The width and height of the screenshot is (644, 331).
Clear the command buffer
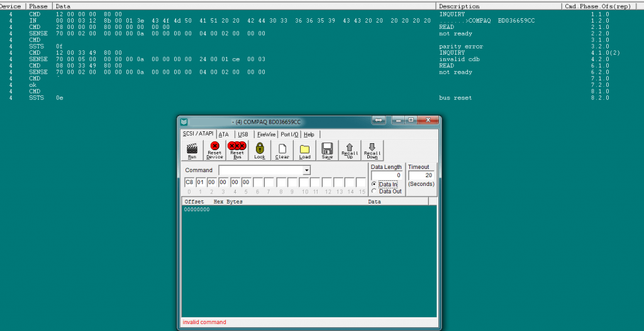[282, 151]
